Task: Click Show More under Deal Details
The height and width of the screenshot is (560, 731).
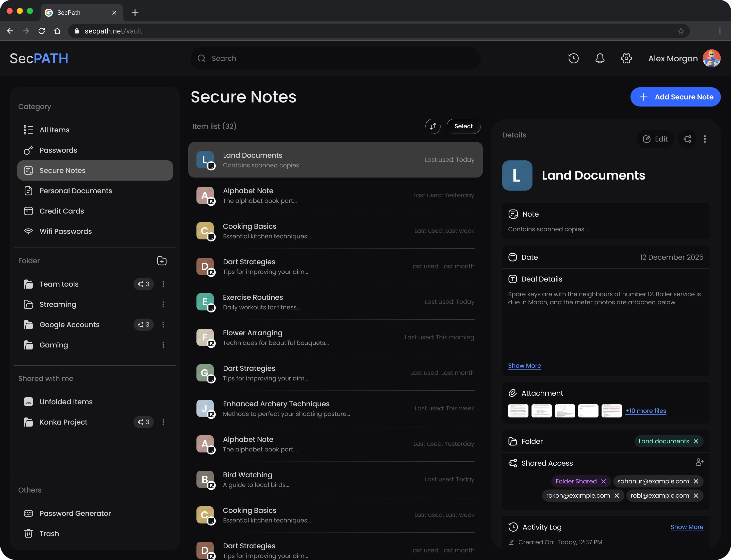Action: (x=524, y=366)
